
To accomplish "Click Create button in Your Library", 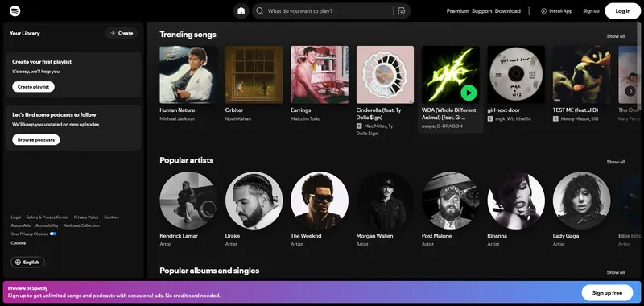I will pyautogui.click(x=122, y=33).
